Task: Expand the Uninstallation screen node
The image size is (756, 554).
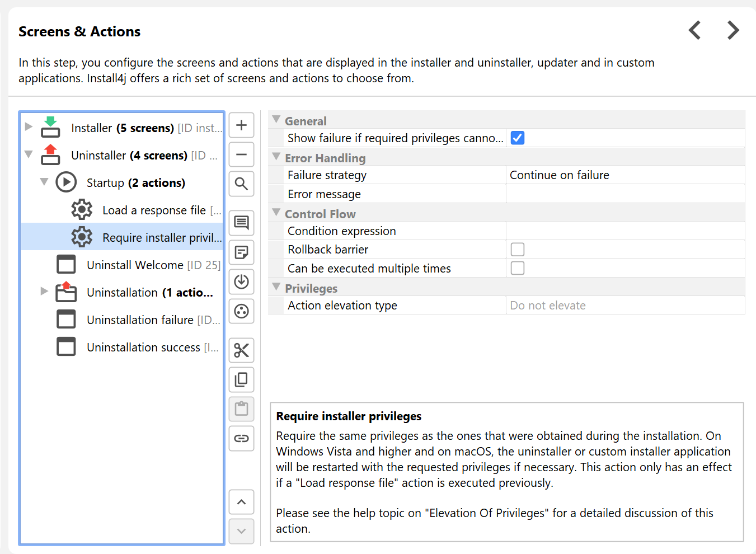Action: coord(44,292)
